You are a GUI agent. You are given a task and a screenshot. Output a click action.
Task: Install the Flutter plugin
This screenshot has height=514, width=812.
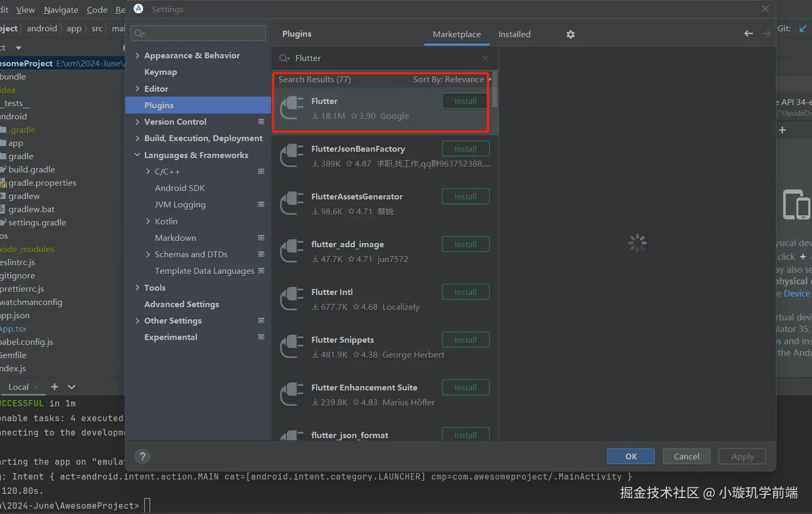[465, 101]
